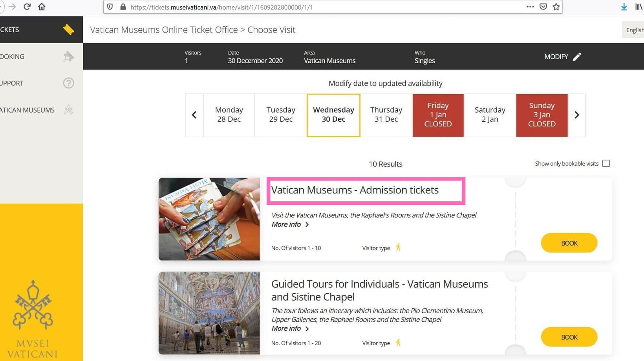Select the Thursday 31 Dec date tab
The width and height of the screenshot is (644, 361).
pyautogui.click(x=386, y=115)
